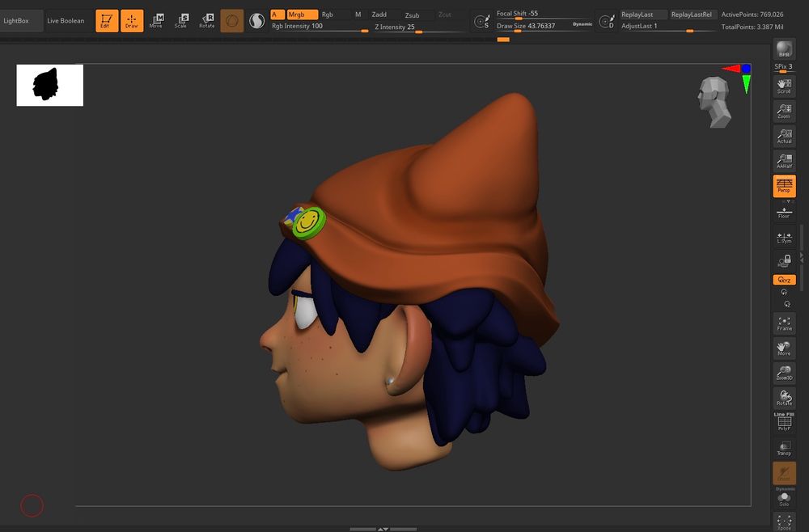809x532 pixels.
Task: Toggle the Dynamic draw size option
Action: [x=582, y=24]
